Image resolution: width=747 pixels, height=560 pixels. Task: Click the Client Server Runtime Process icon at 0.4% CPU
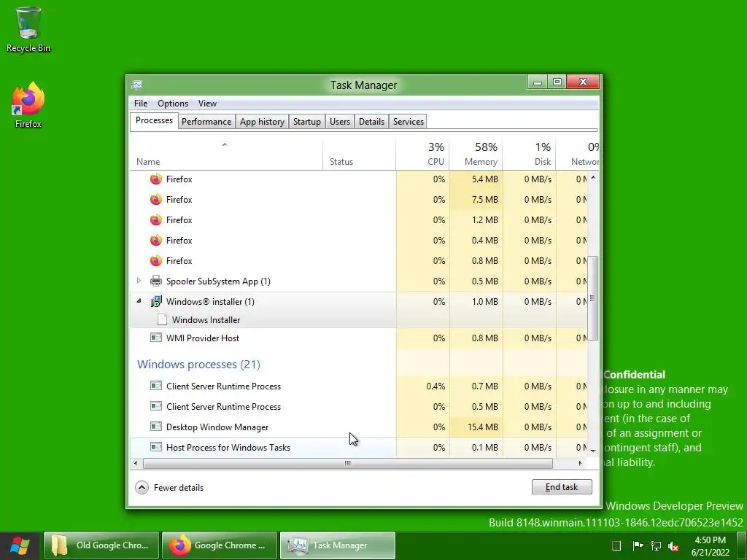156,386
